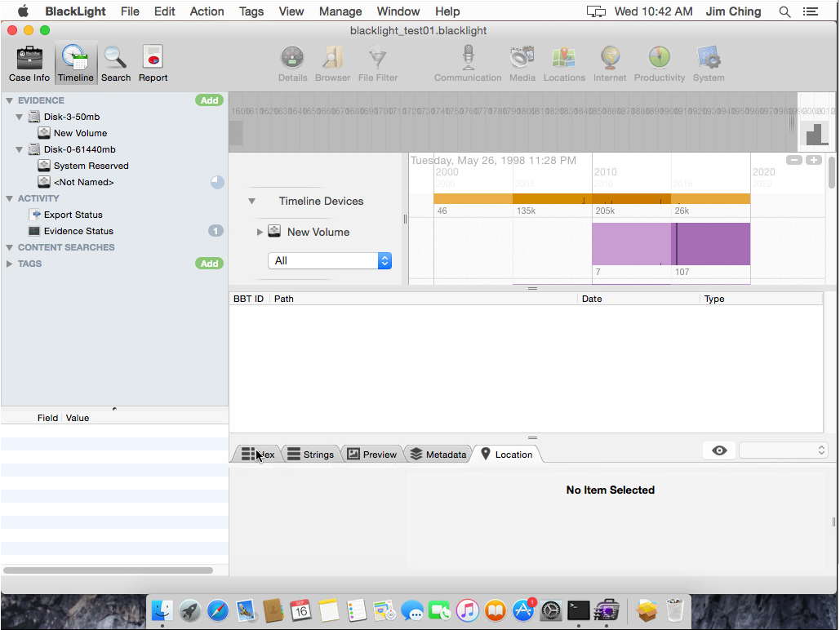Open the Action menu
The image size is (840, 630).
click(207, 11)
